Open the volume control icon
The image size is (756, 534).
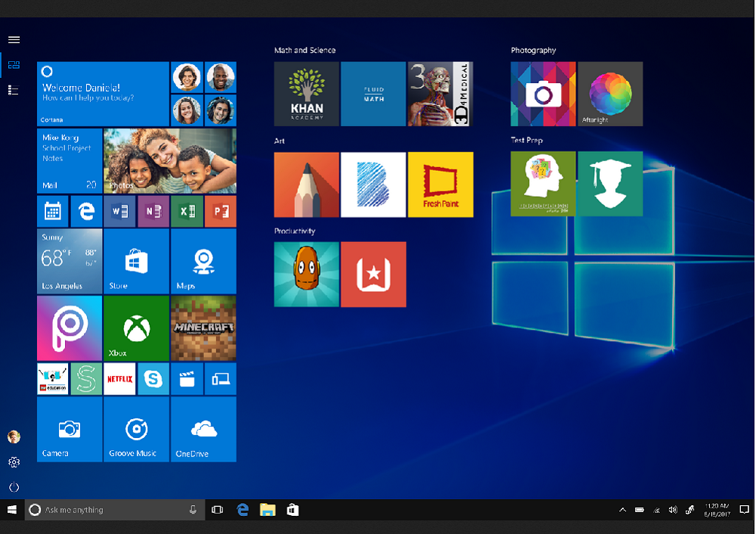[673, 509]
